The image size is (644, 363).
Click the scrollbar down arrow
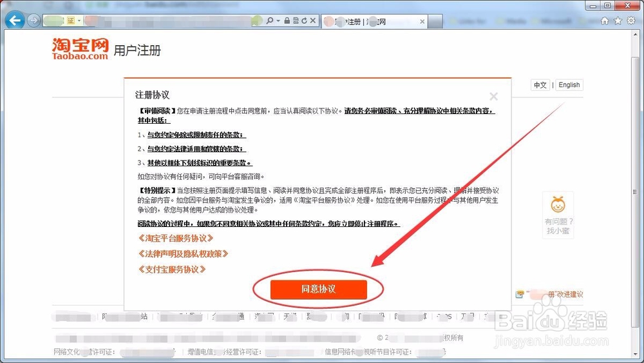[x=636, y=355]
